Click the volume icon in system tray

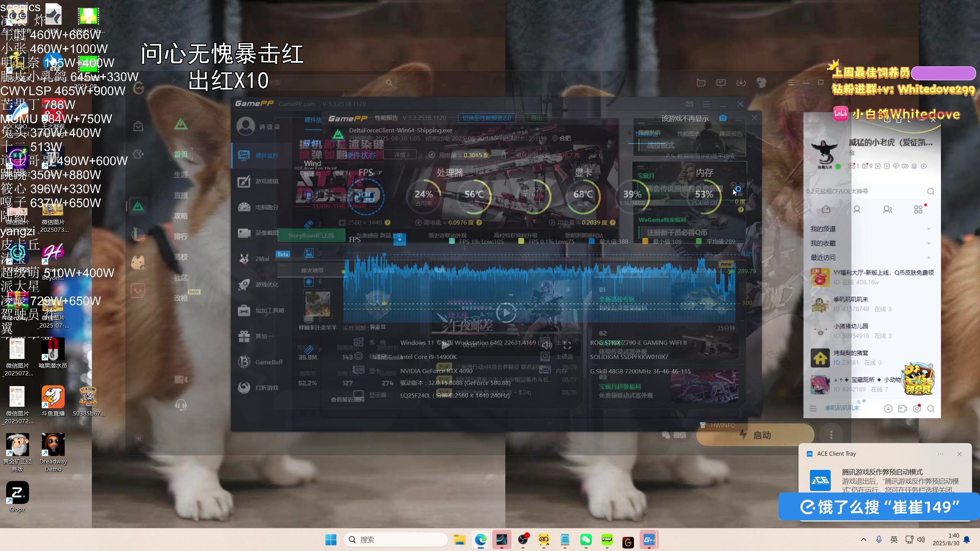click(x=921, y=540)
